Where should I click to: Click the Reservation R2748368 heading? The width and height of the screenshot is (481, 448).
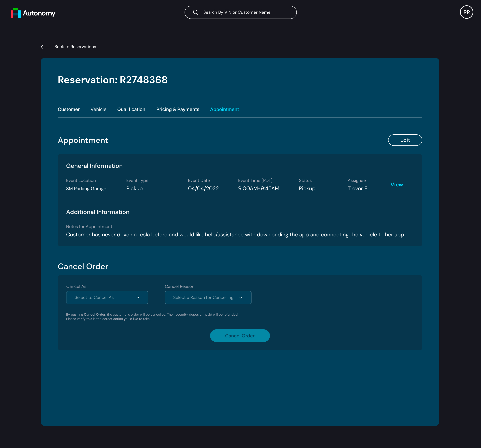coord(113,80)
